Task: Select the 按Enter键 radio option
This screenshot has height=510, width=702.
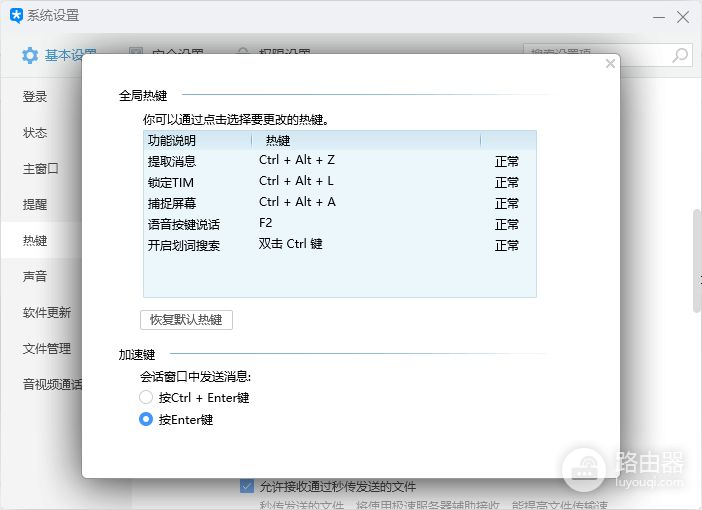Action: pos(147,420)
